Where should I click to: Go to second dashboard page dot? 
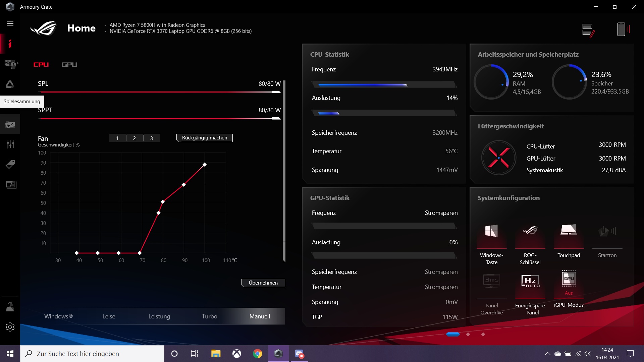[x=468, y=334]
